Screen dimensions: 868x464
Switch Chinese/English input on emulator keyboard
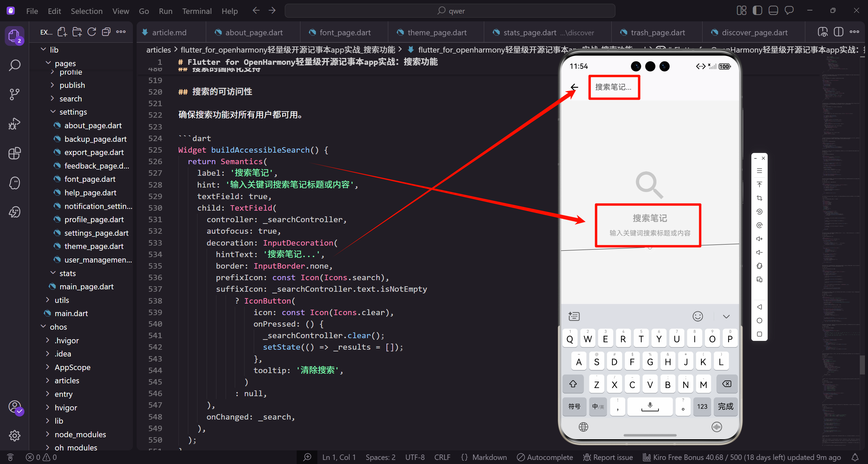tap(598, 406)
